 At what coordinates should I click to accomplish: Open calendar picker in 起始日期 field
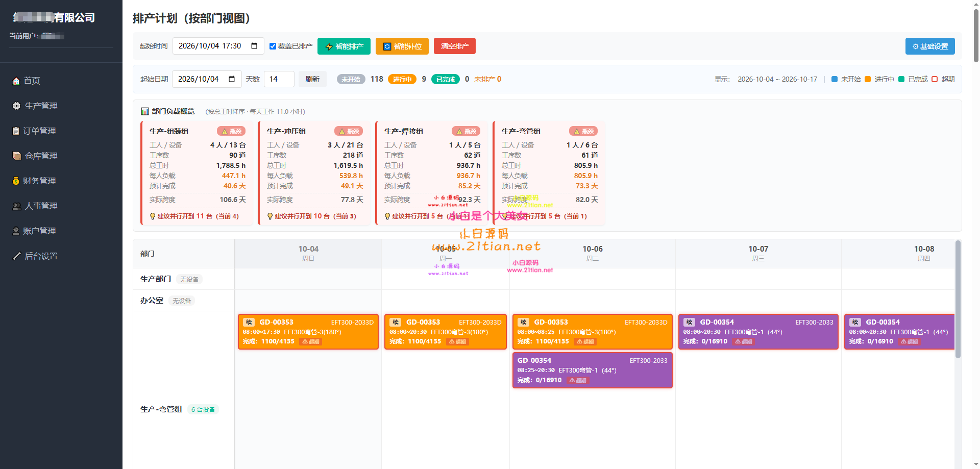pos(232,79)
